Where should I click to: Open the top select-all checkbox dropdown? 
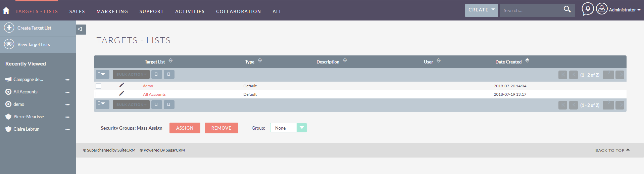tap(102, 74)
